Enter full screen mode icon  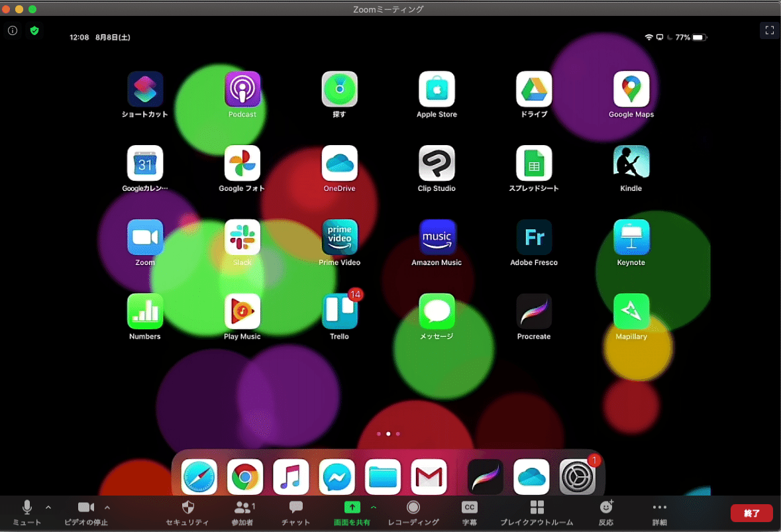tap(770, 30)
